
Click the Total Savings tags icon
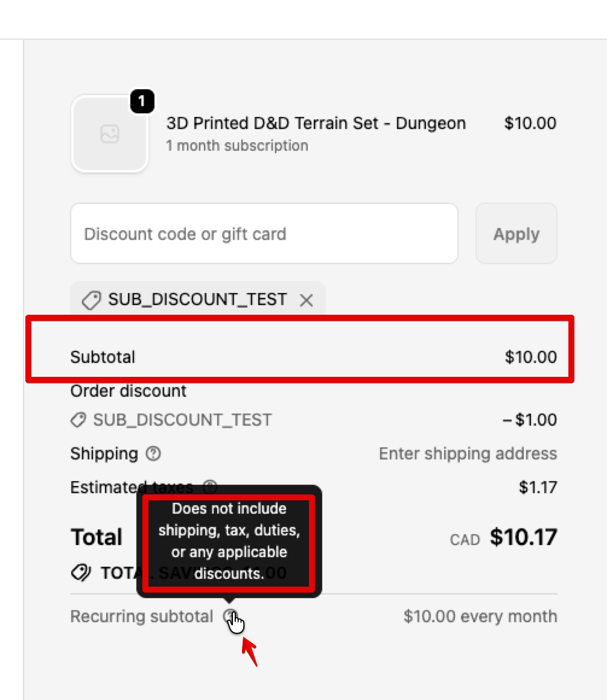click(81, 572)
